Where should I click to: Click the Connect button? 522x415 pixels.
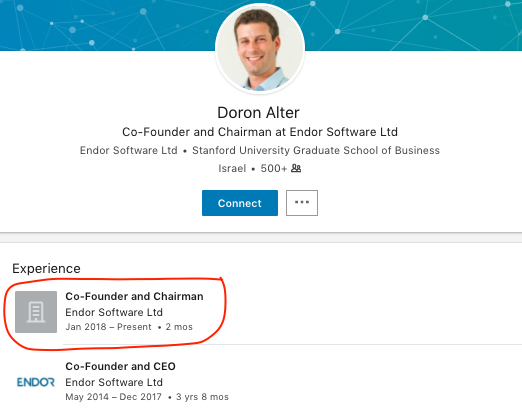tap(240, 203)
